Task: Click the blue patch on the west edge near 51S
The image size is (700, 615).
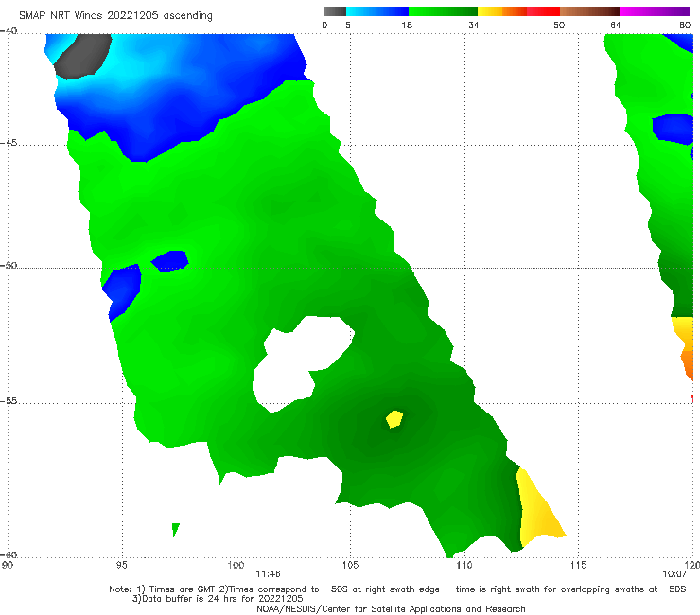Action: point(121,290)
